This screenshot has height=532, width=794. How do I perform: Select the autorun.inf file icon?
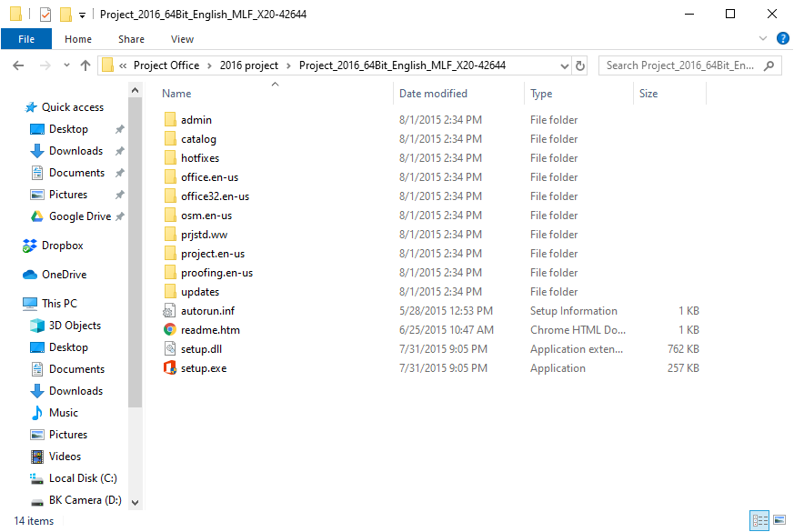169,311
